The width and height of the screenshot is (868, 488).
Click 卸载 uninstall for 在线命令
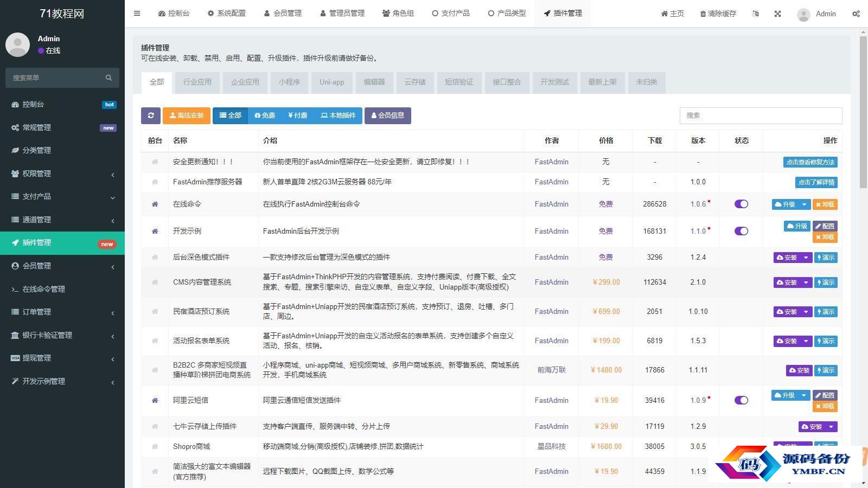[x=825, y=204]
